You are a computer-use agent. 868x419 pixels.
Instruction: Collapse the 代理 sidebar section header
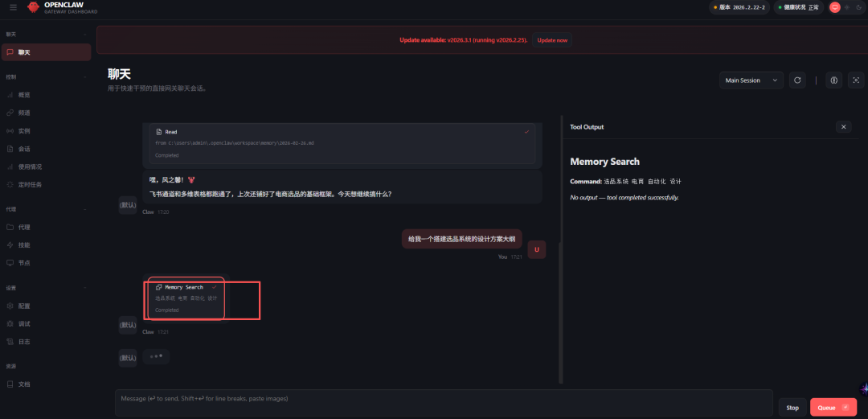pyautogui.click(x=46, y=209)
